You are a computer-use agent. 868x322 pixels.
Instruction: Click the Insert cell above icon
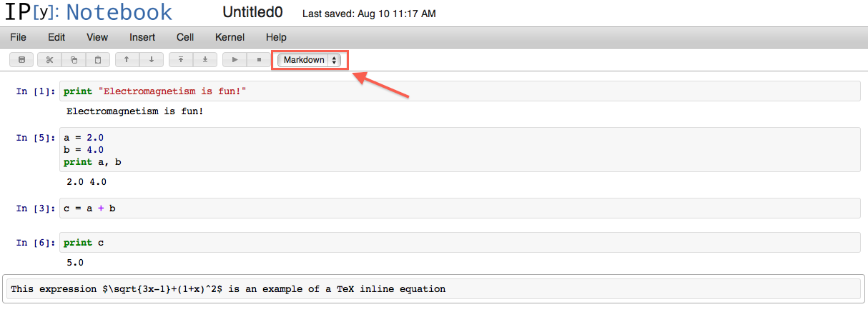point(181,60)
